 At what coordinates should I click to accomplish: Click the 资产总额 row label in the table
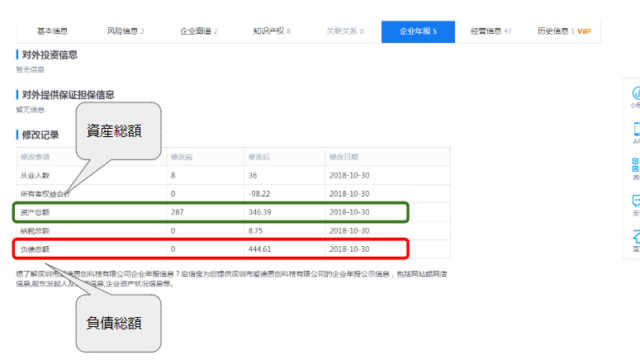(x=35, y=212)
